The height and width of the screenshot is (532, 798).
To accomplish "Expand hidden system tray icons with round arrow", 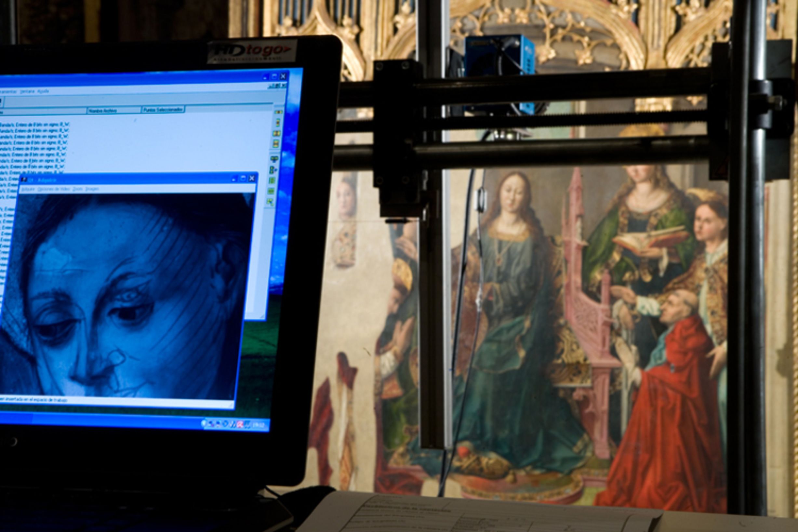I will [x=204, y=424].
